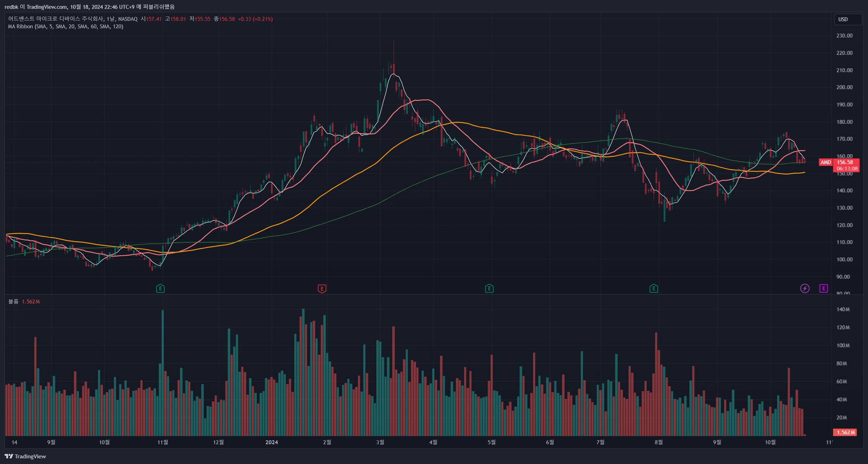Image resolution: width=868 pixels, height=464 pixels.
Task: Click the purple lightning bolt event icon
Action: [x=805, y=288]
